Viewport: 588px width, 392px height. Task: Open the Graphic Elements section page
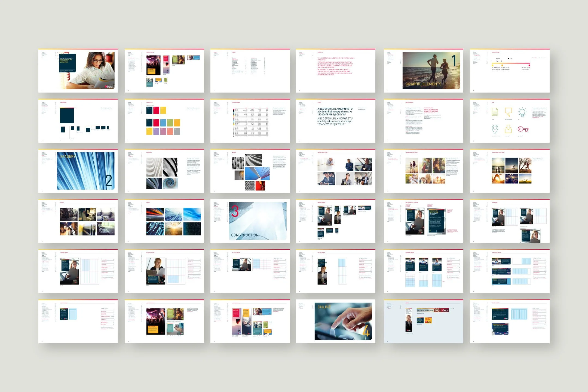point(423,71)
